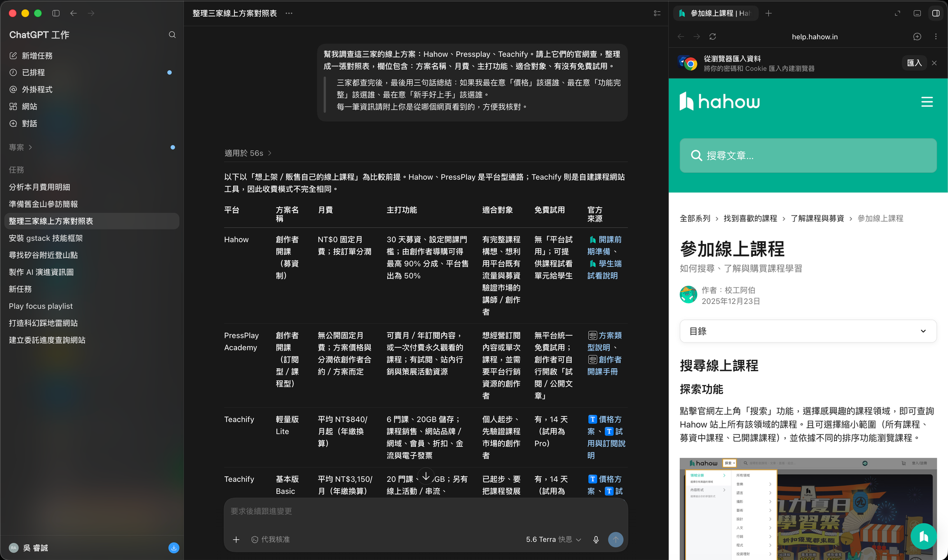This screenshot has width=948, height=560.
Task: Expand the 適用於 56s thinking details
Action: [248, 153]
